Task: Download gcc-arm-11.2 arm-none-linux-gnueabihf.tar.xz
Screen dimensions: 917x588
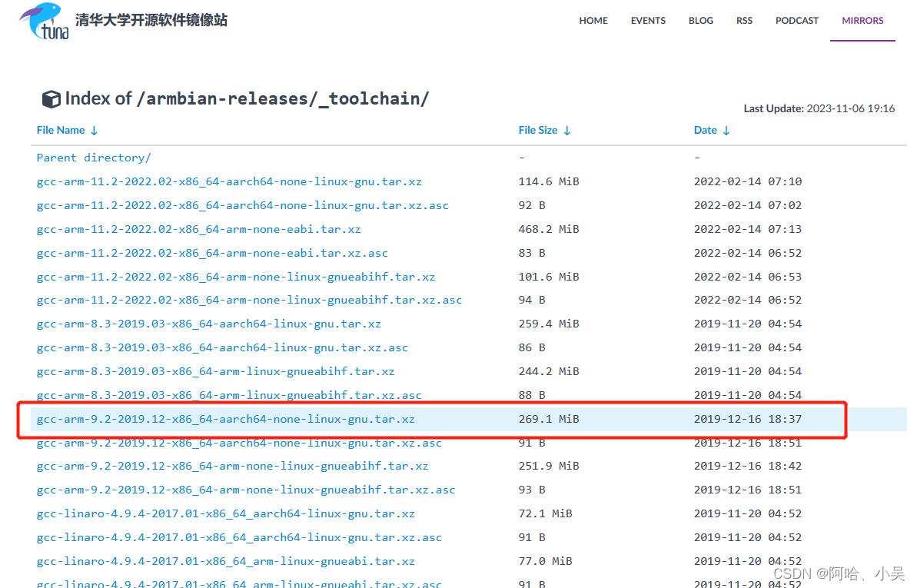Action: point(236,276)
